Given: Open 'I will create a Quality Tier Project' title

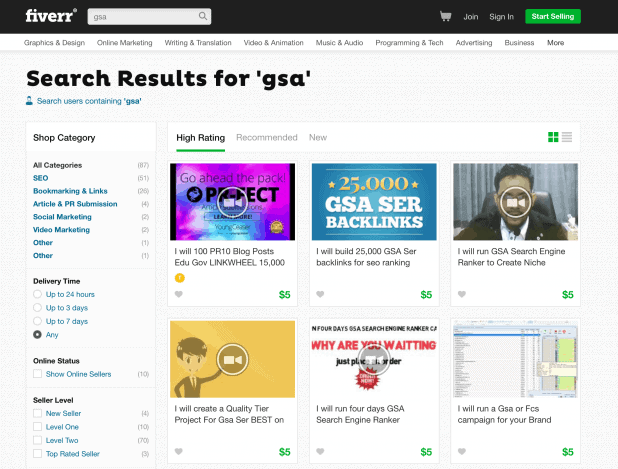Looking at the screenshot, I should click(229, 414).
